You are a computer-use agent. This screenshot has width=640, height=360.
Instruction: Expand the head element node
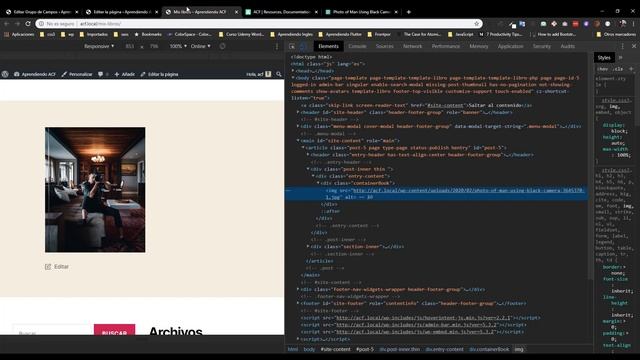tap(293, 71)
